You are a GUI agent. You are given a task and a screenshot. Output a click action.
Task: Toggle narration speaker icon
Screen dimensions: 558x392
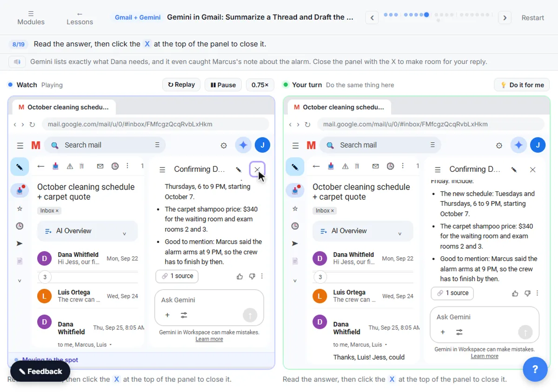coord(17,61)
